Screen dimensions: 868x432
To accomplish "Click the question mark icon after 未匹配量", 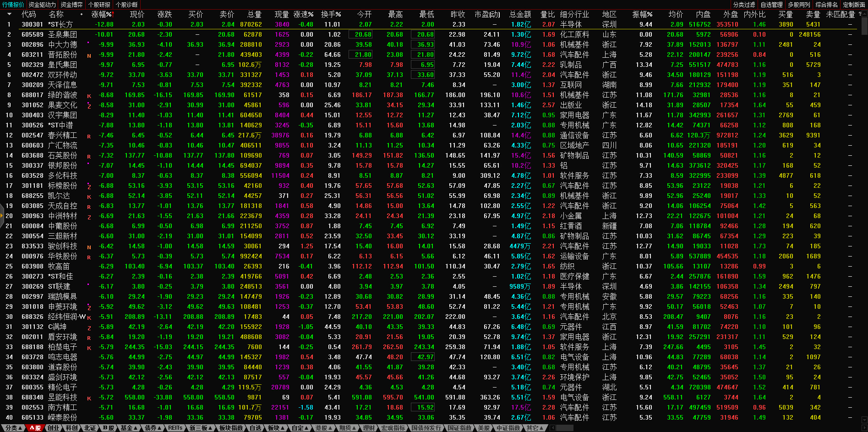I will pos(860,14).
